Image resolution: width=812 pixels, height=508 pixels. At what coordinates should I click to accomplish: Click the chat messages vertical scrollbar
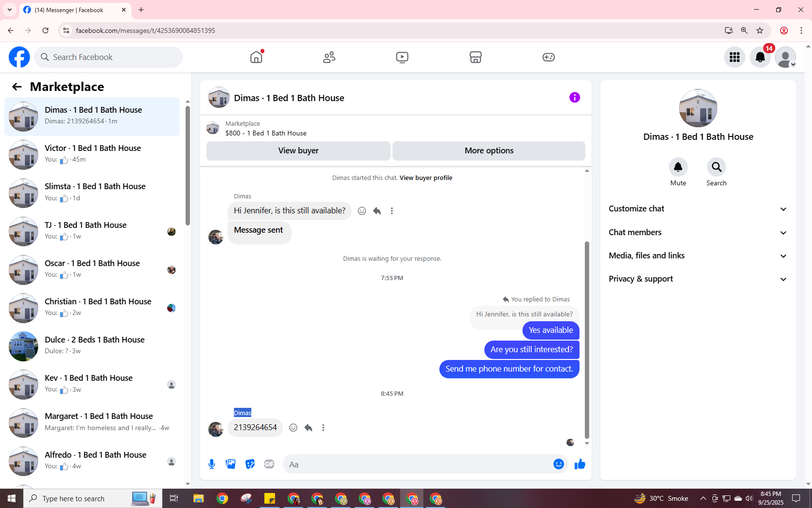coord(587,340)
